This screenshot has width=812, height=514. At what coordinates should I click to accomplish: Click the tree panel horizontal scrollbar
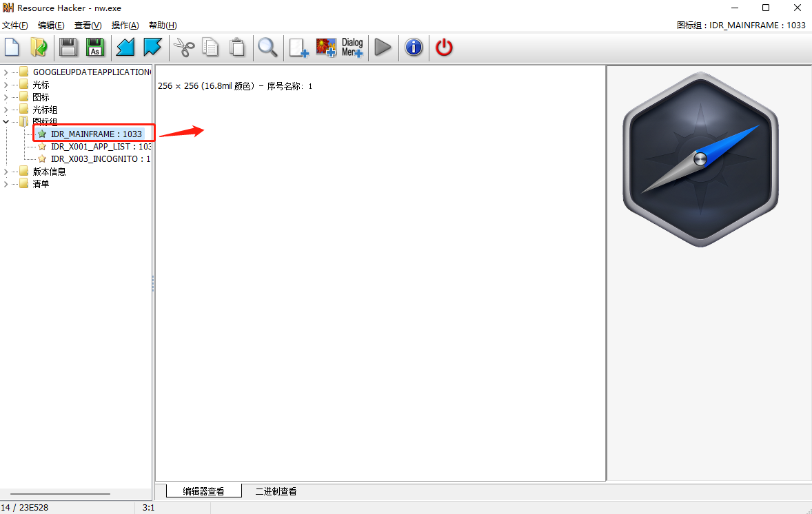[x=60, y=494]
